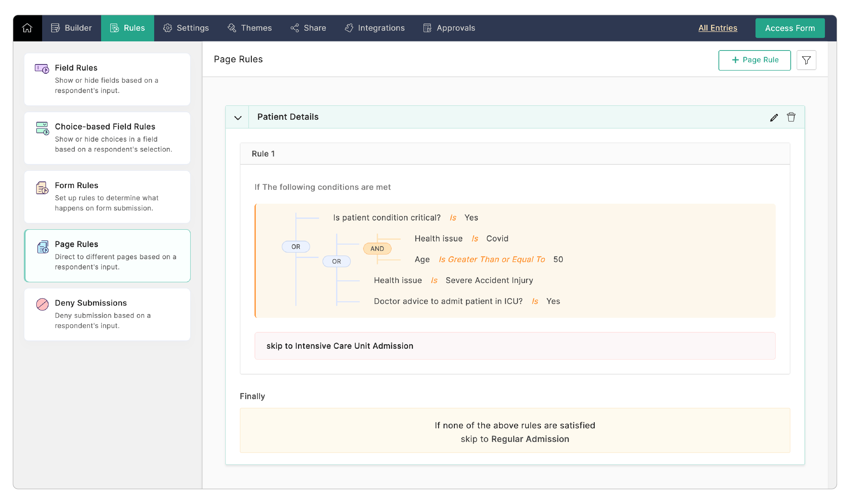This screenshot has width=850, height=504.
Task: Click the Deny Submissions icon
Action: coord(42,304)
